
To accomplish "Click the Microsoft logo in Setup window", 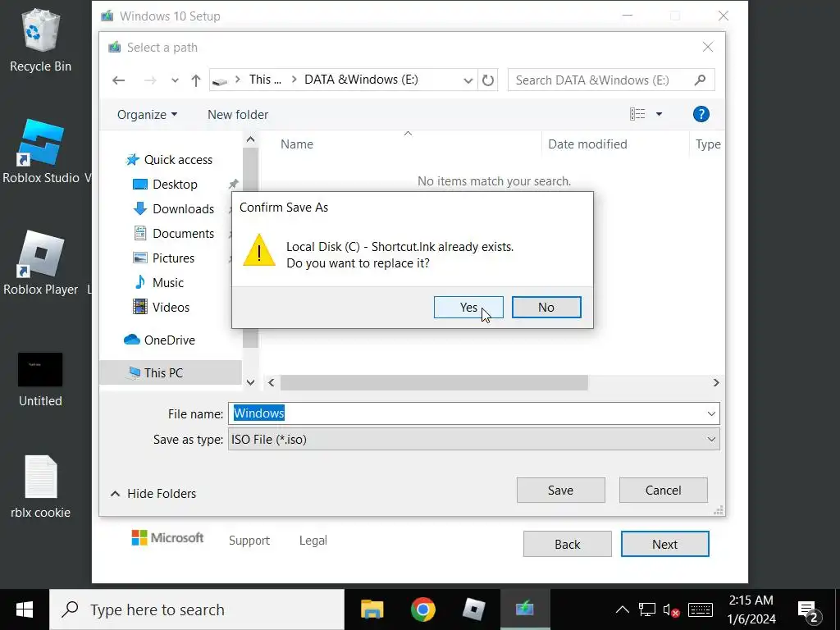I will [167, 538].
